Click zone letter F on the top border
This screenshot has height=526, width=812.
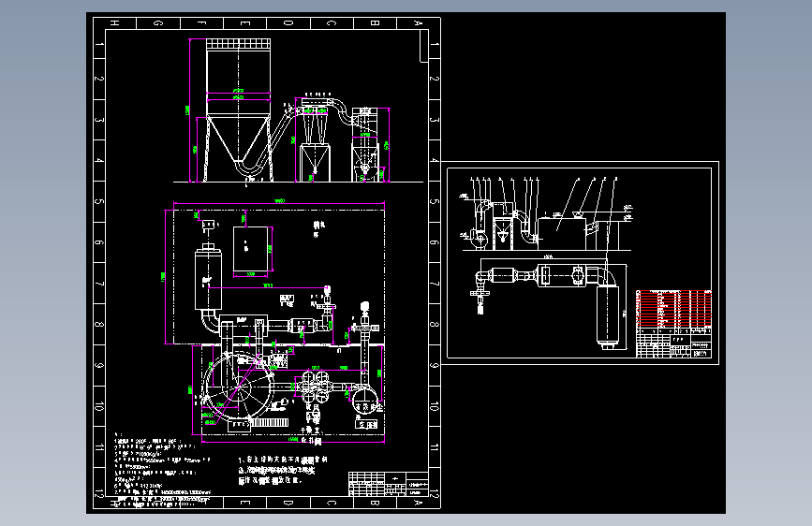202,23
